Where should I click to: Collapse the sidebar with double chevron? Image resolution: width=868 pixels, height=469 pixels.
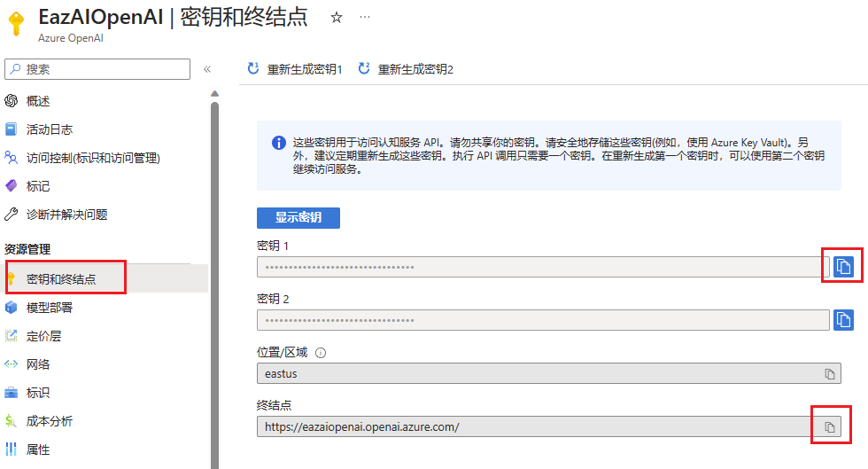pyautogui.click(x=207, y=69)
